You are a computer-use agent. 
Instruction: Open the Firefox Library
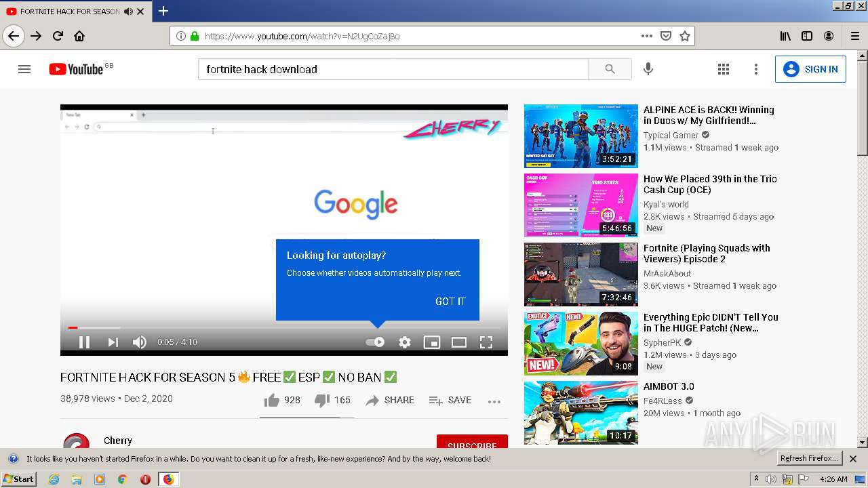tap(785, 36)
